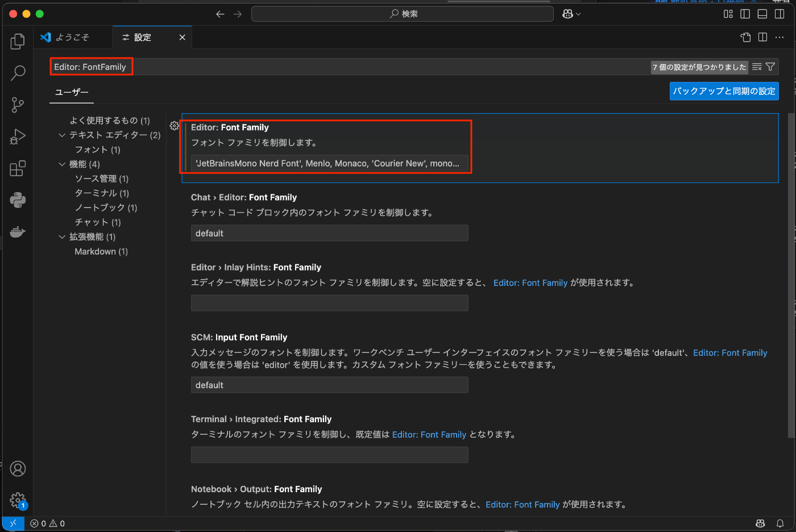Viewport: 796px width, 532px height.
Task: Toggle the primary side bar
Action: (745, 14)
